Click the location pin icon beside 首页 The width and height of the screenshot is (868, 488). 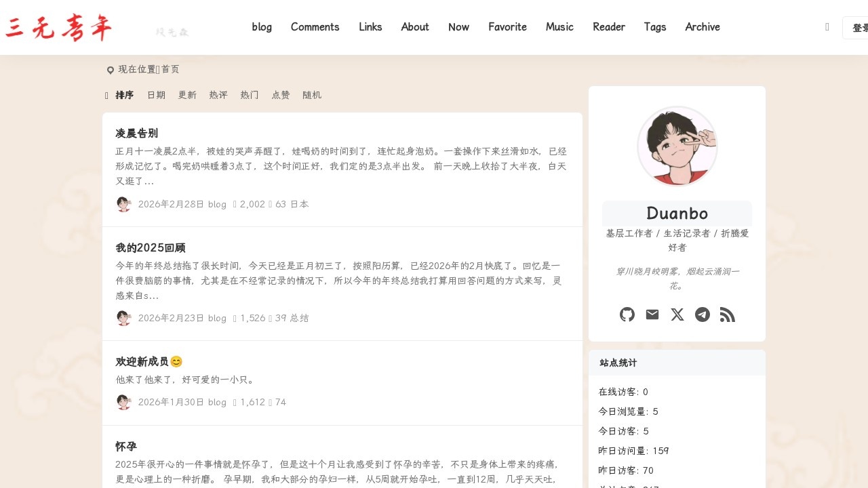[111, 69]
